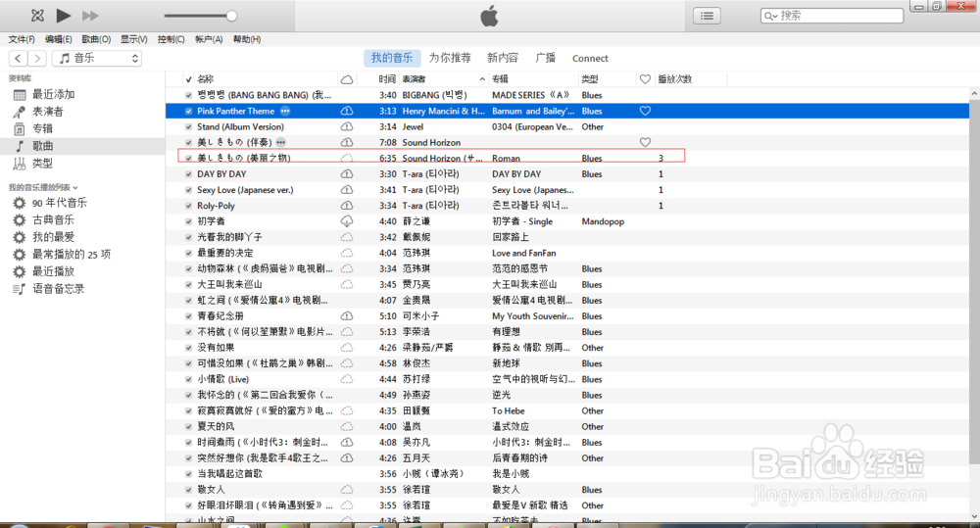Uncheck the DAY BY DAY checkbox
This screenshot has height=528, width=980.
(188, 174)
